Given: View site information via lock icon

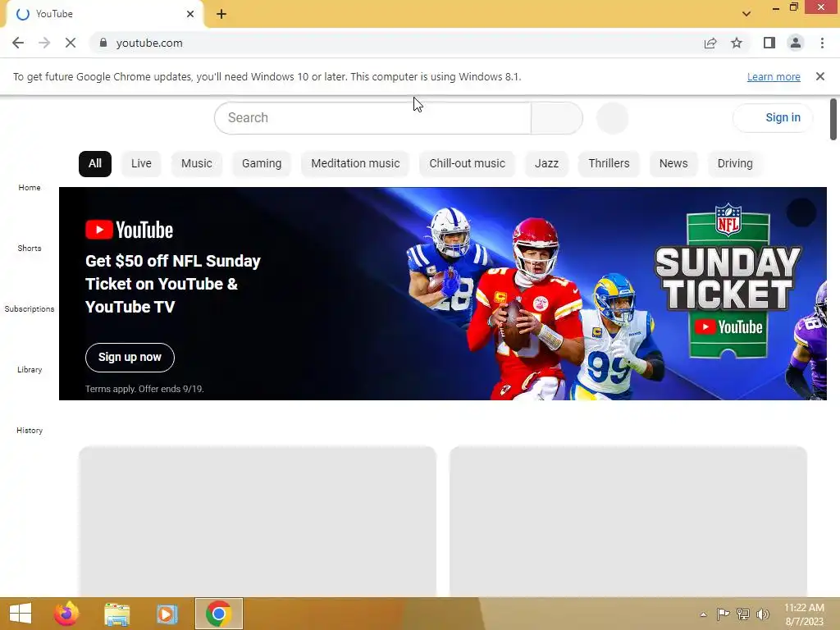Looking at the screenshot, I should click(103, 43).
